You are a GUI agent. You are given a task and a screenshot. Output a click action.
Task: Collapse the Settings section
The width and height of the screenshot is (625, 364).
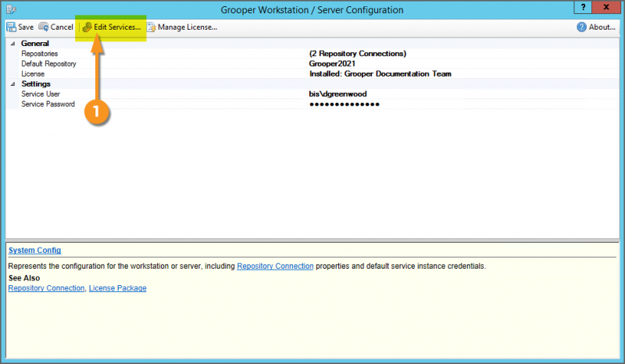[x=12, y=84]
